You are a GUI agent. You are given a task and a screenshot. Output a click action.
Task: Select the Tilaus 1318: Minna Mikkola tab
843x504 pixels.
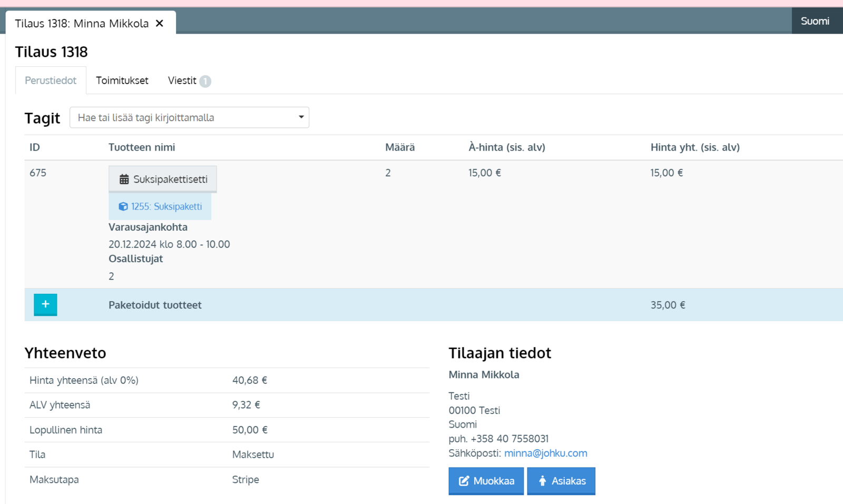click(x=82, y=23)
